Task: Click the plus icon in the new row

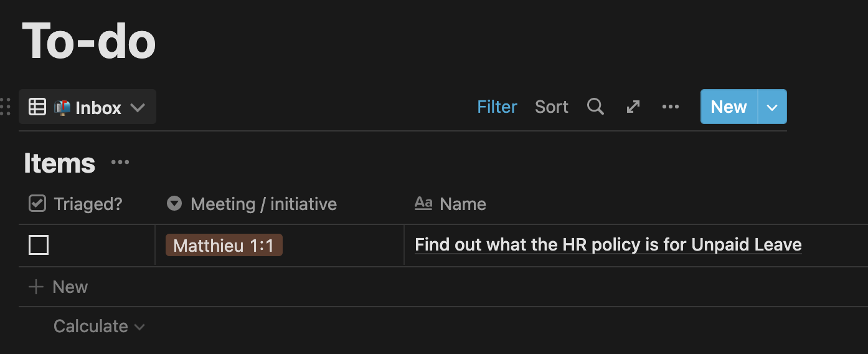Action: click(36, 287)
